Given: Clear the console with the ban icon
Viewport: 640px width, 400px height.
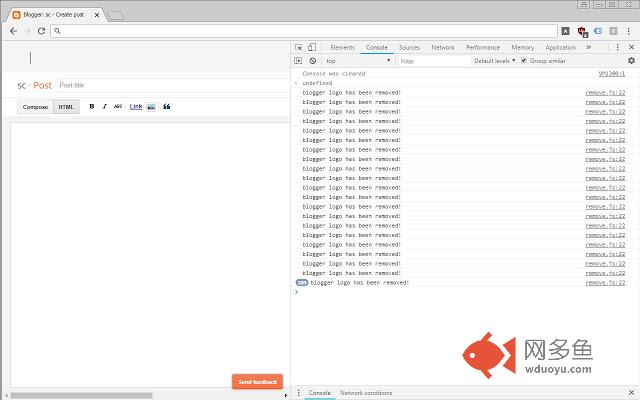Looking at the screenshot, I should click(313, 61).
